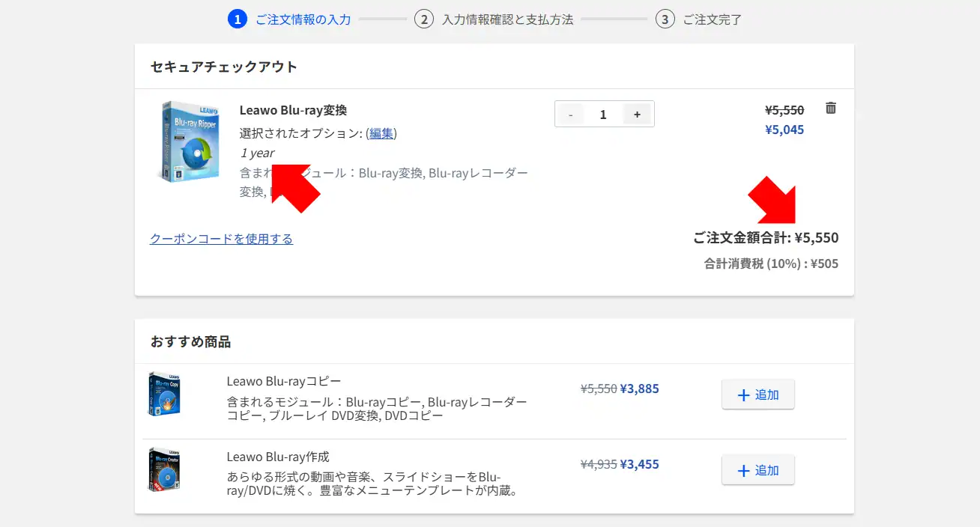980x527 pixels.
Task: Decrease quantity with the minus button
Action: coord(571,115)
